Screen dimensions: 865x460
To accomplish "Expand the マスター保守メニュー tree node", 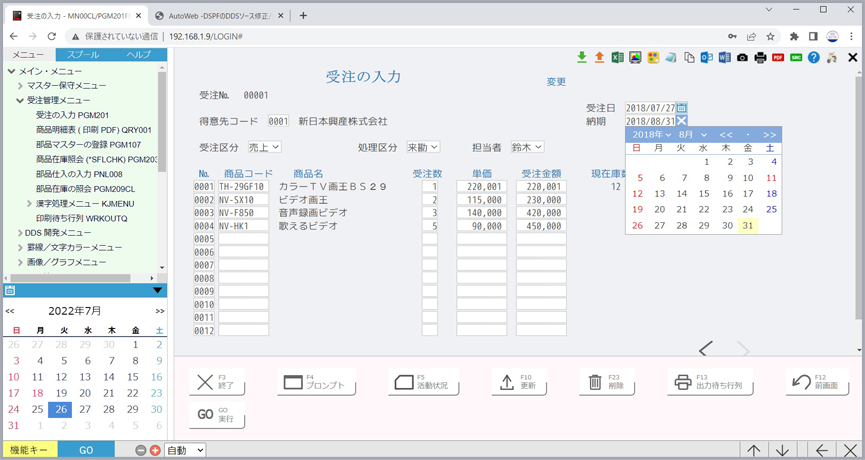I will [x=20, y=86].
